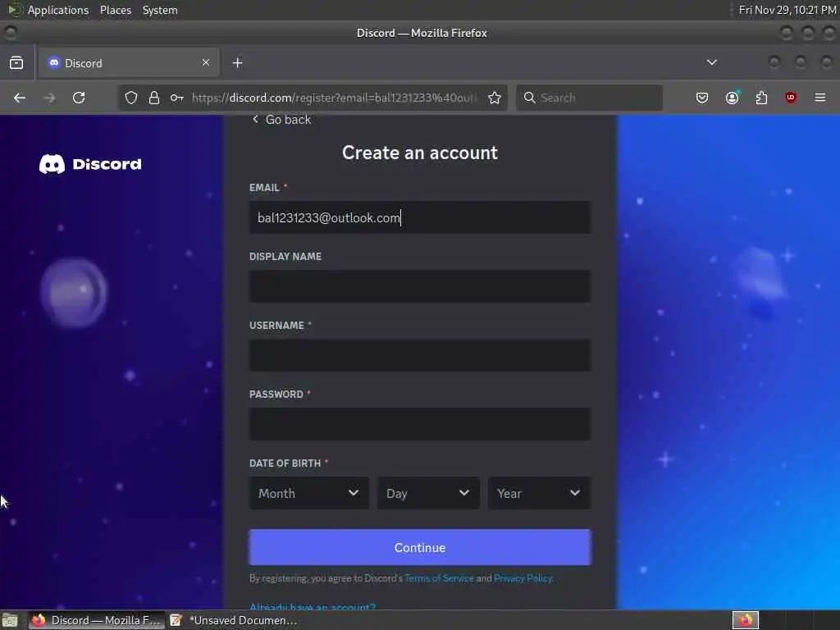Reload the current page
840x630 pixels.
pyautogui.click(x=79, y=98)
